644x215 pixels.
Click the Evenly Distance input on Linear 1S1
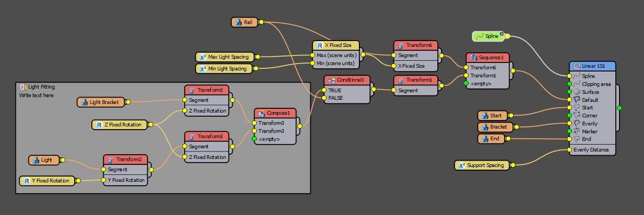(569, 150)
